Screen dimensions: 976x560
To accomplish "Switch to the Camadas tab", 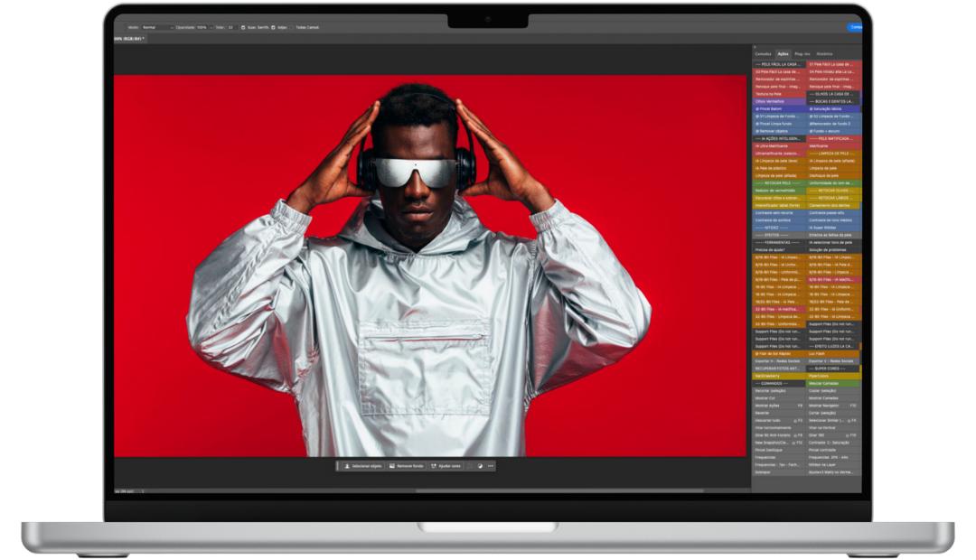I will click(x=764, y=53).
